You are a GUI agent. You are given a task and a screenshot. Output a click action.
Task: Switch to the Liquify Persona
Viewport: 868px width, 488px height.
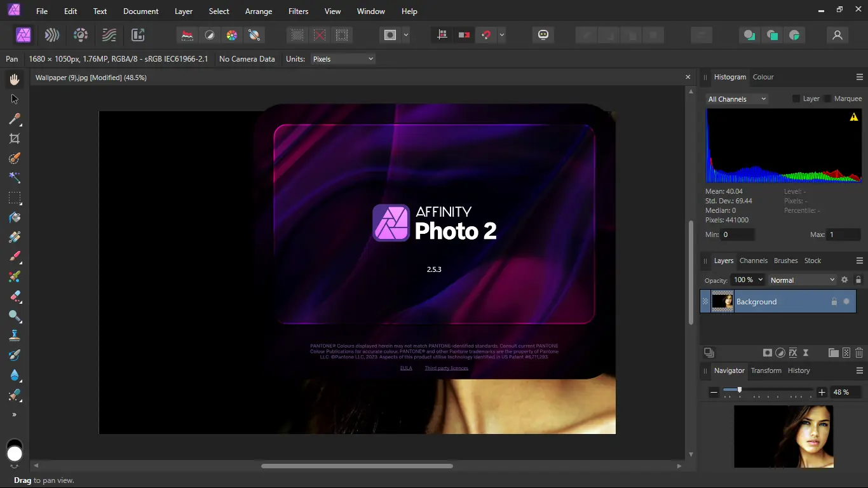click(x=51, y=35)
